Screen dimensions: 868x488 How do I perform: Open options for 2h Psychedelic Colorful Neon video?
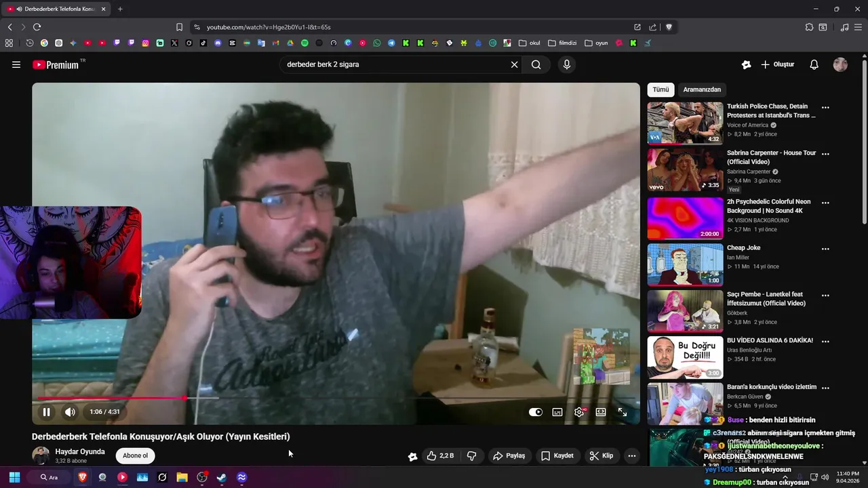(x=825, y=202)
